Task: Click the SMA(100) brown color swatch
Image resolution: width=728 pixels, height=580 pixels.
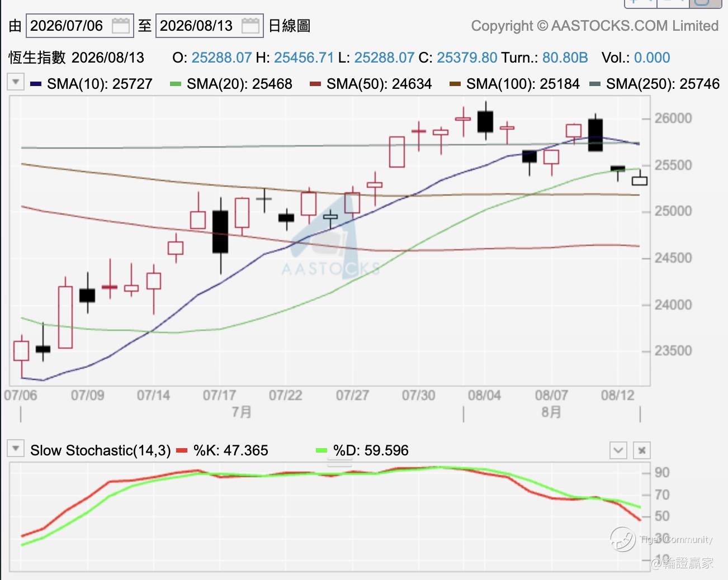Action: pos(455,84)
